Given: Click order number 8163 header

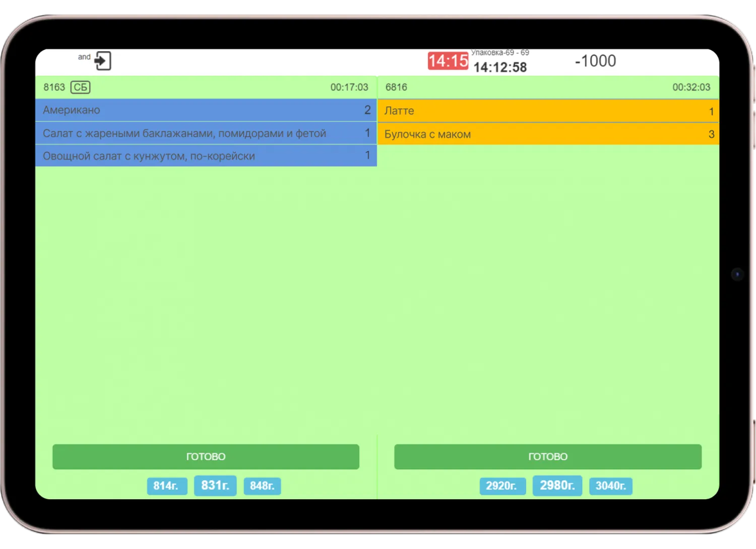Looking at the screenshot, I should click(x=54, y=88).
